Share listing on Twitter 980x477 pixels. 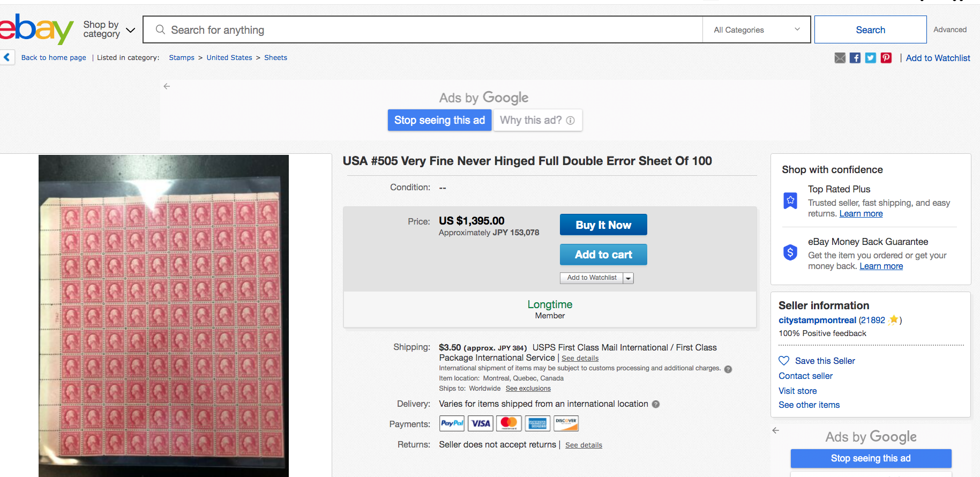tap(871, 58)
